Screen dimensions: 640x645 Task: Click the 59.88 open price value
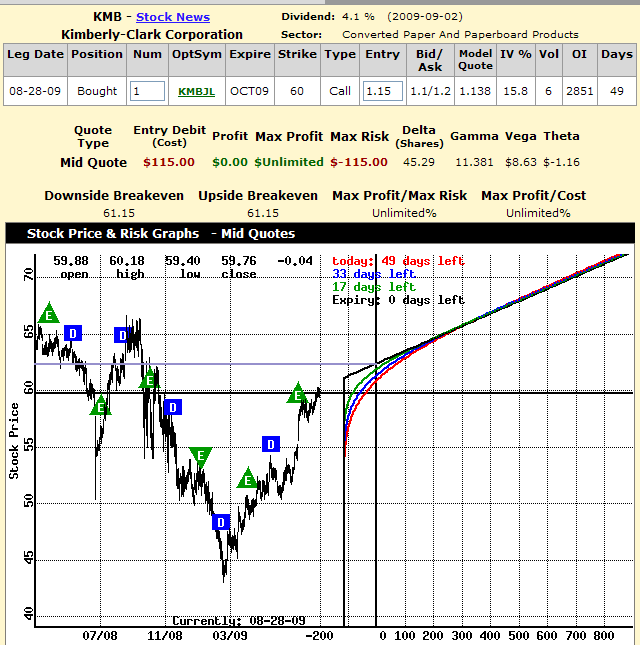[x=71, y=261]
